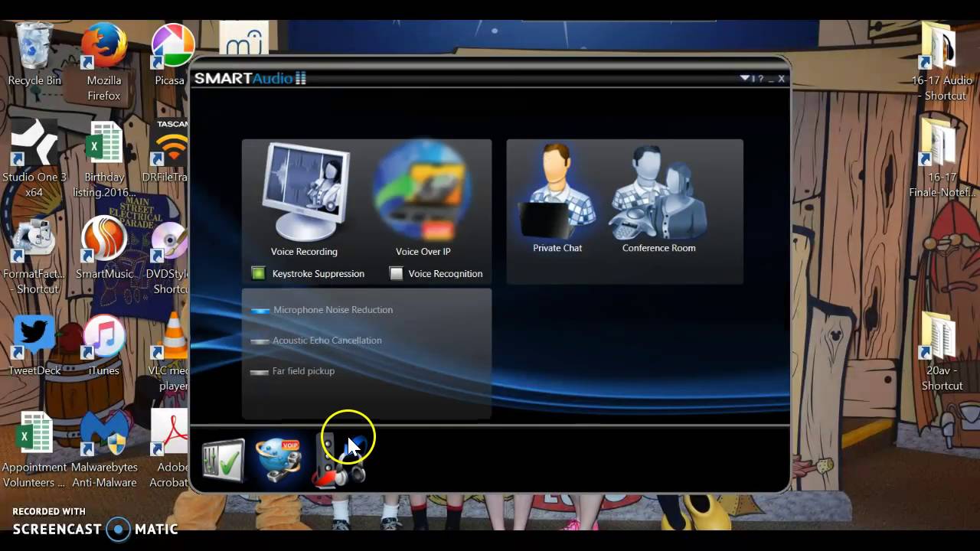Click the Voice Over IP caption text
980x551 pixels.
pos(423,252)
